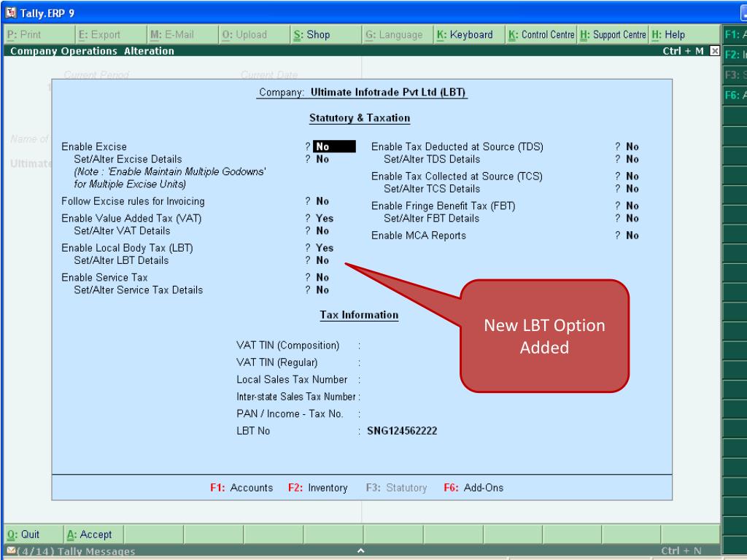Click the Quit button
This screenshot has width=747, height=560.
pos(34,534)
